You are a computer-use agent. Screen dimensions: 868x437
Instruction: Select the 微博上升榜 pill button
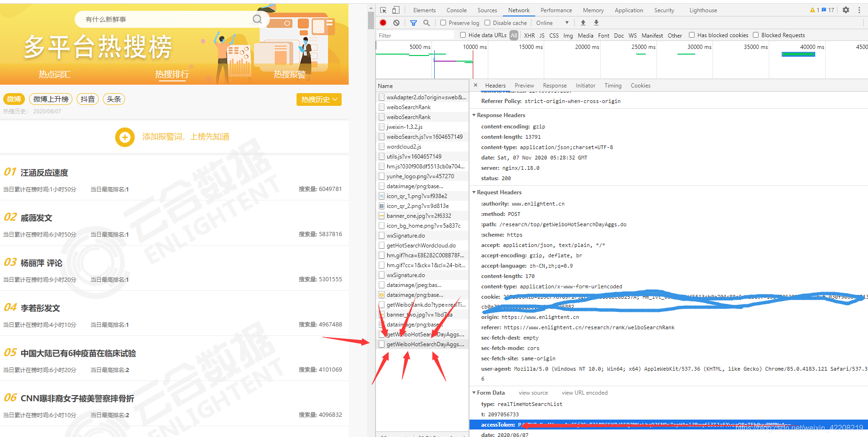click(51, 99)
